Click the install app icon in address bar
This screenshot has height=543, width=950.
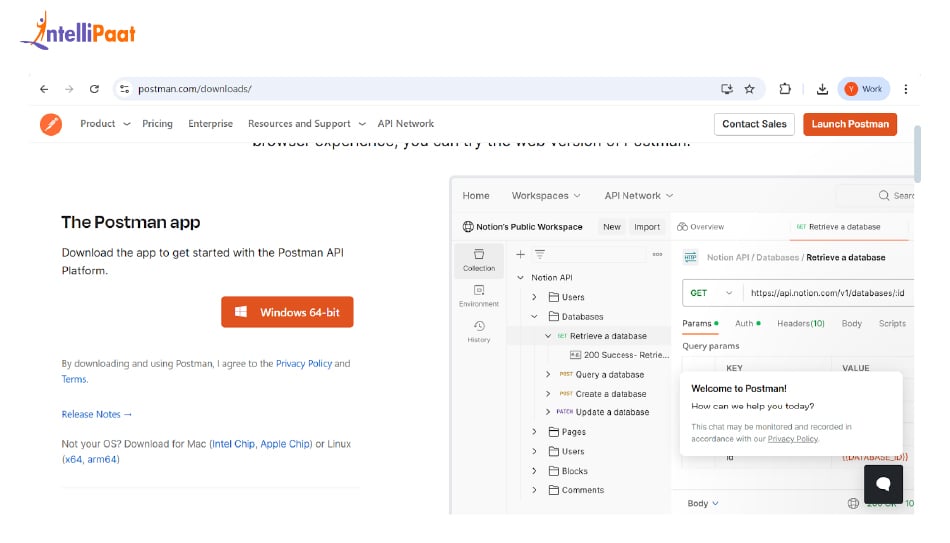[x=726, y=89]
